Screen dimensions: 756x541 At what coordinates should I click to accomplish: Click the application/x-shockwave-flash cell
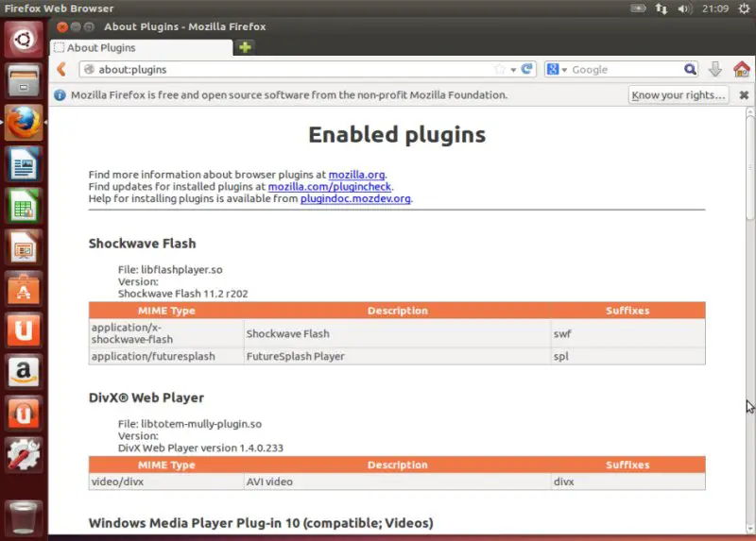(x=166, y=333)
